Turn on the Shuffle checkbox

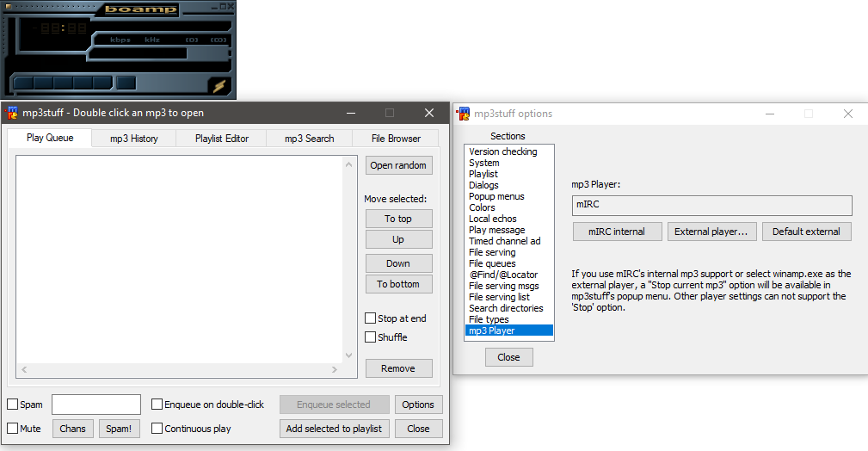coord(370,337)
